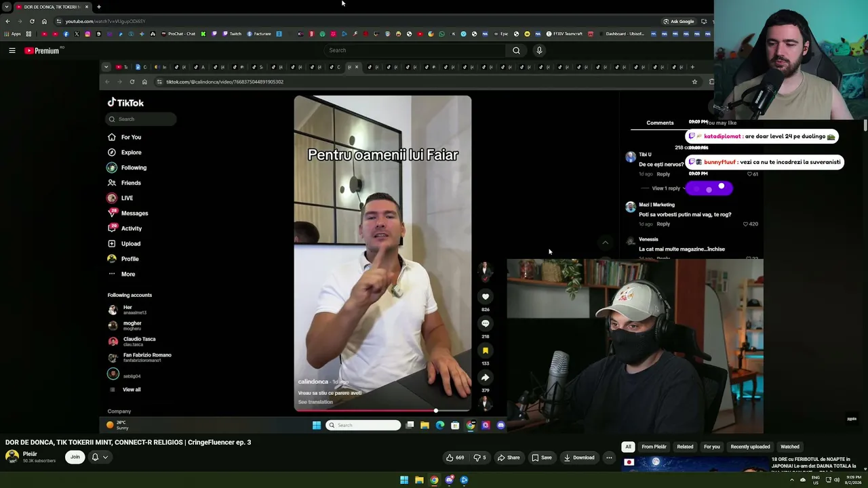The height and width of the screenshot is (488, 868).
Task: Select the Related filter chip
Action: coord(685,447)
